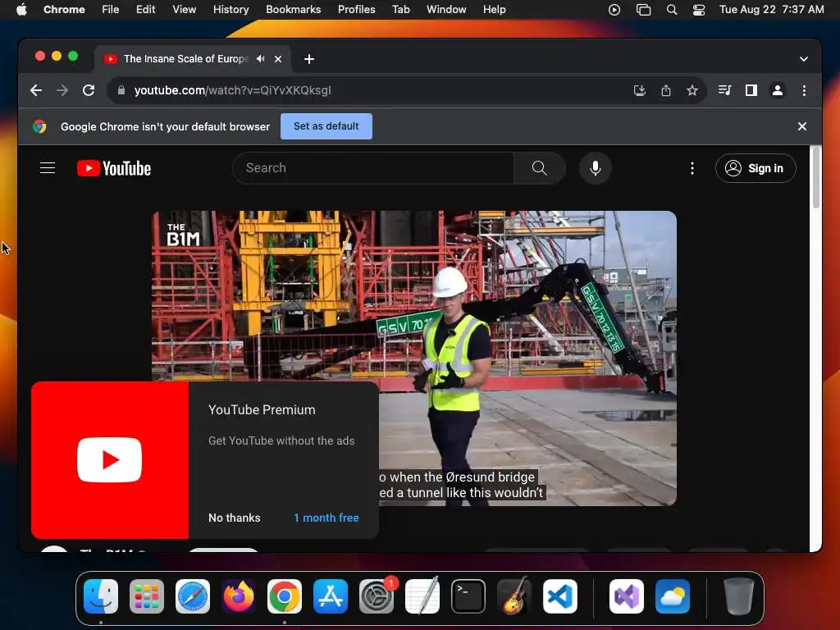The height and width of the screenshot is (630, 840).
Task: Open the Tab menu
Action: (x=400, y=10)
